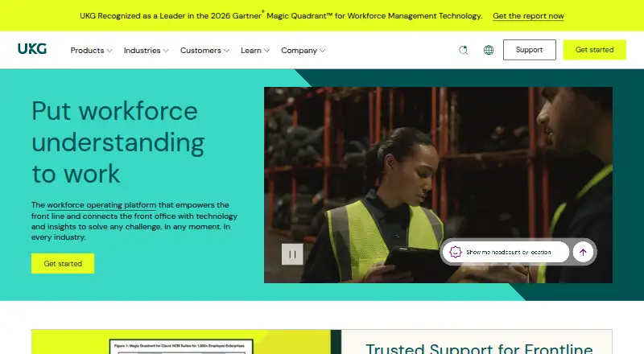Expand the Customers menu

[204, 51]
